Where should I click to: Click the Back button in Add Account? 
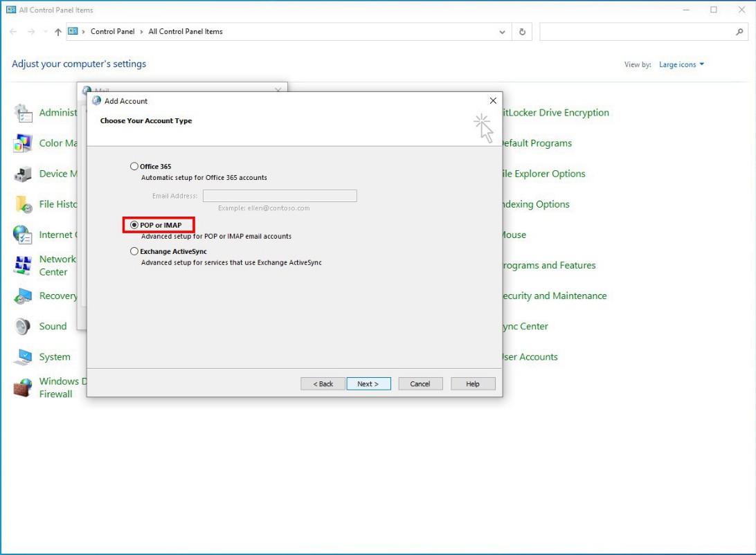click(x=323, y=383)
